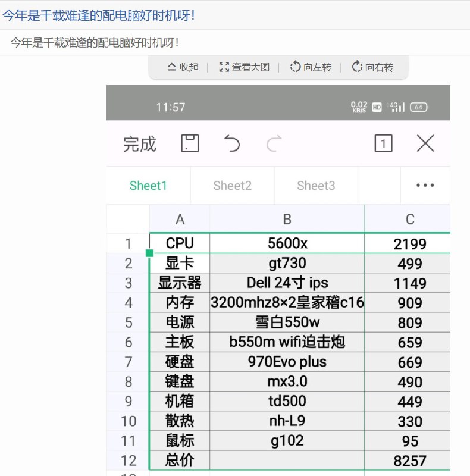470x476 pixels.
Task: Select cell containing gt730
Action: click(287, 263)
